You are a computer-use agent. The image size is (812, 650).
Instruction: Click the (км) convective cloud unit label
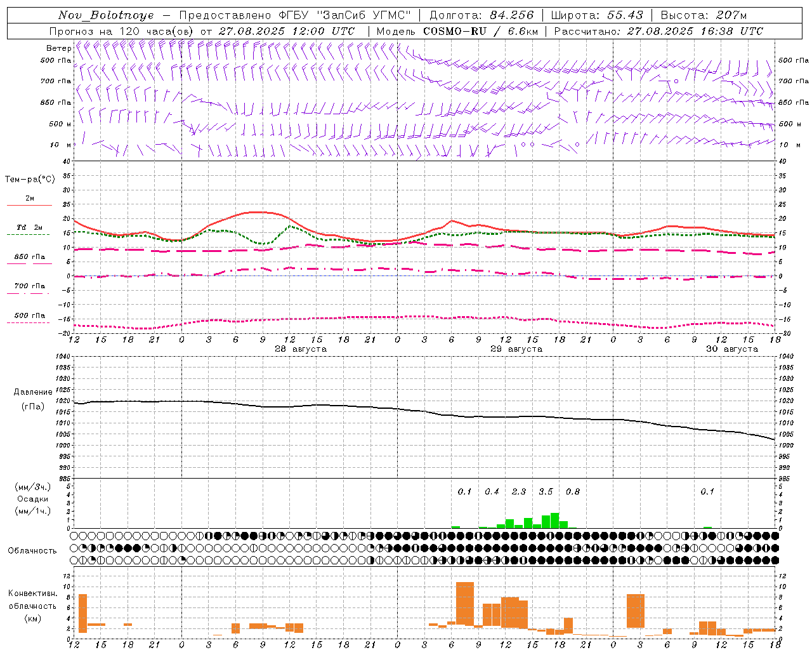(x=33, y=618)
